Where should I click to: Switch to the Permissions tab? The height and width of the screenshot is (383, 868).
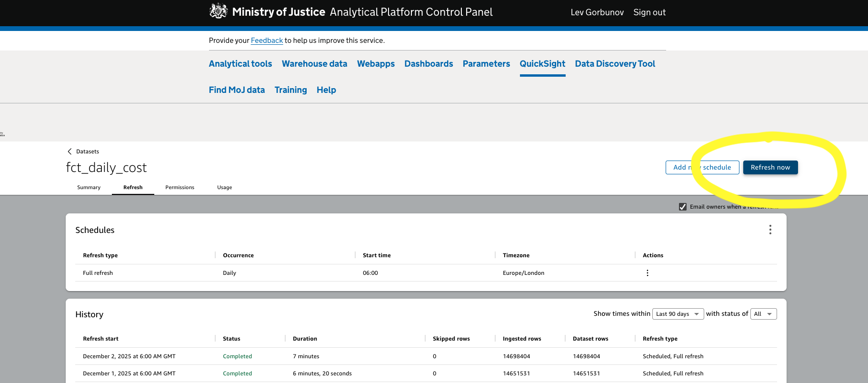(x=180, y=187)
